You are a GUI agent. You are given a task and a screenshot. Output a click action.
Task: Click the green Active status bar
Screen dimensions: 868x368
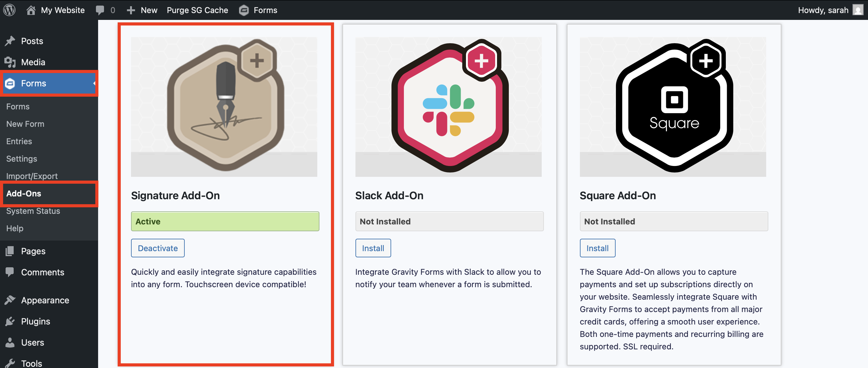[x=225, y=221]
